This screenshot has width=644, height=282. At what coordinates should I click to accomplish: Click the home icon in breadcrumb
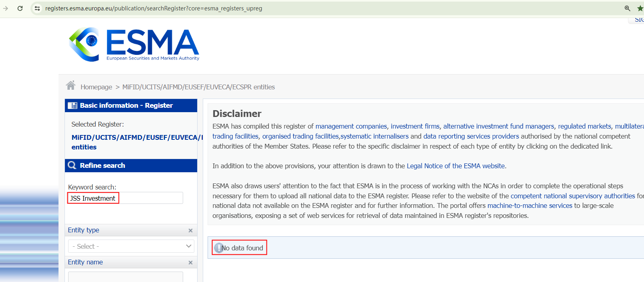(x=71, y=86)
